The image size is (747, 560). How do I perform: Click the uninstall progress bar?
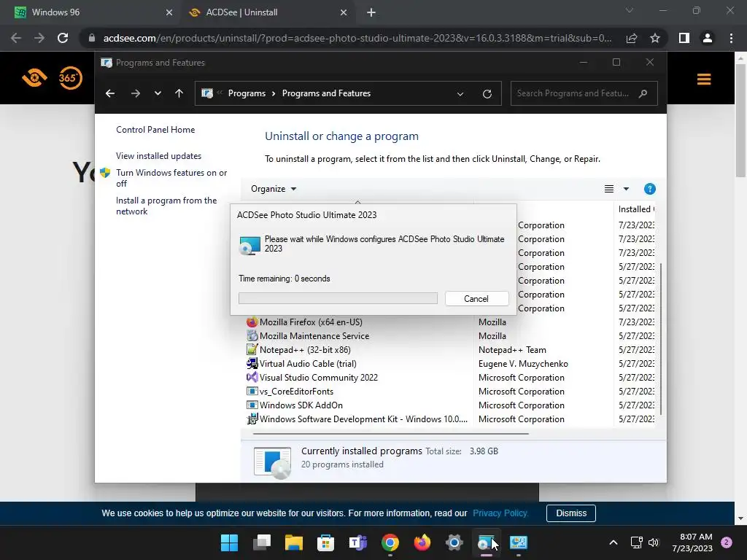[338, 298]
